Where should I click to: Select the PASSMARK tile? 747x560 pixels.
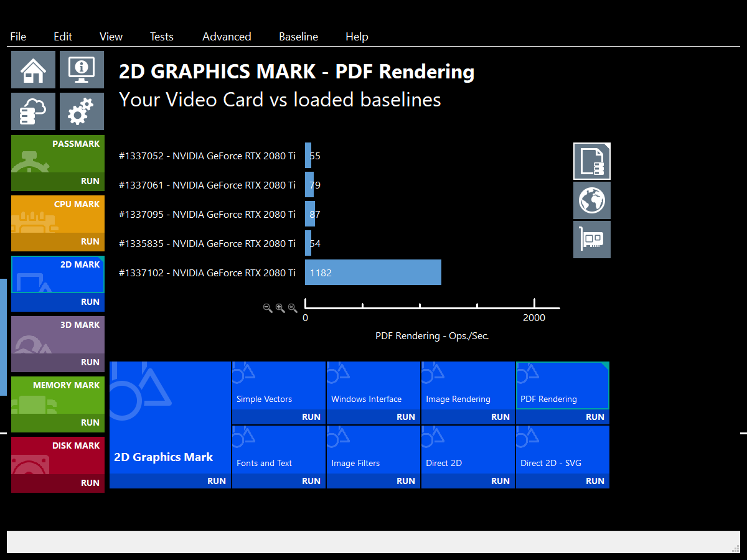tap(58, 154)
